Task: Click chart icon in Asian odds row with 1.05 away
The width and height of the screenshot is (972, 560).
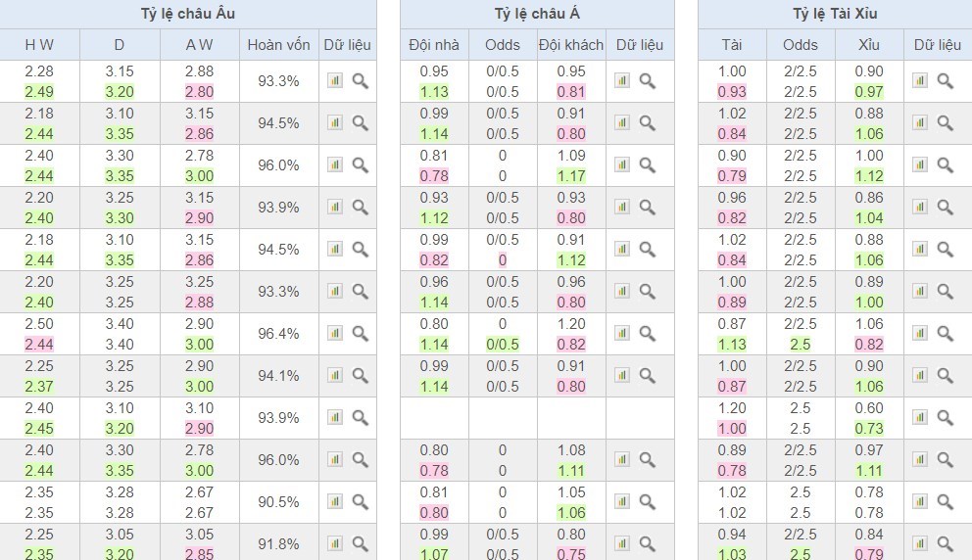Action: [622, 502]
